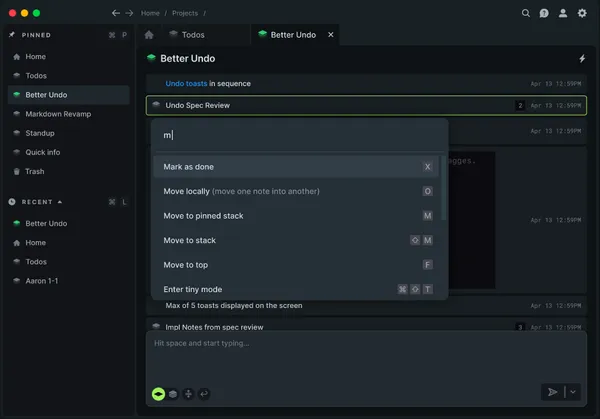This screenshot has height=419, width=600.
Task: Open Home under Recent
Action: coord(68,243)
